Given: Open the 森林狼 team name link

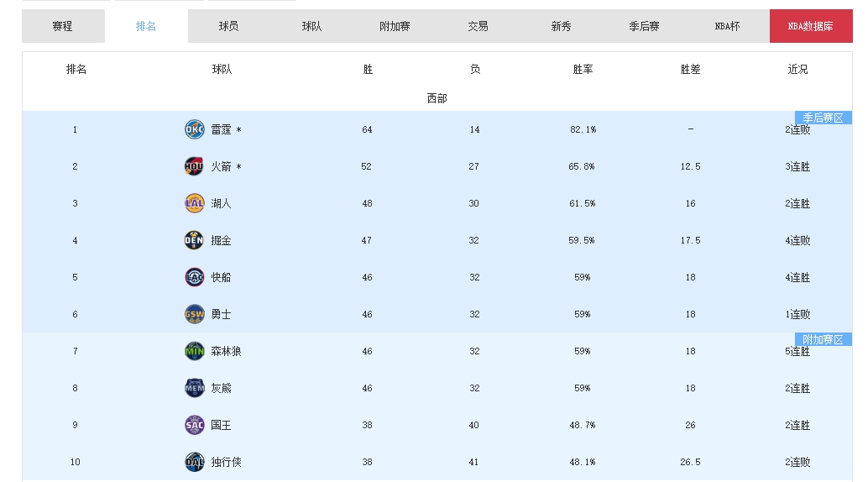Looking at the screenshot, I should click(226, 351).
